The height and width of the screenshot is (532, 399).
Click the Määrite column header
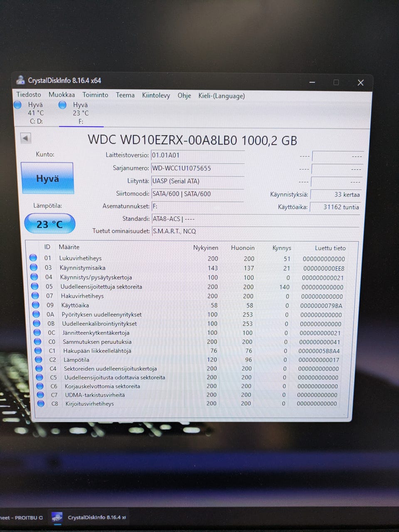pos(69,247)
